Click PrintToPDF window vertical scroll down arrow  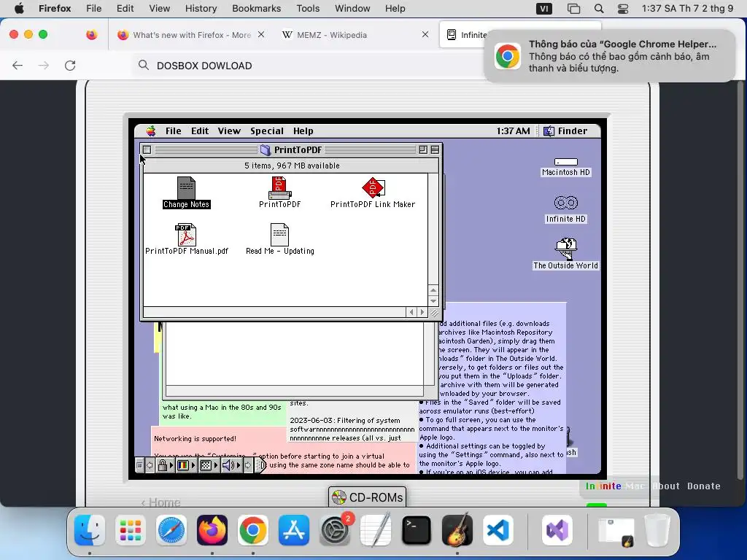(x=433, y=301)
